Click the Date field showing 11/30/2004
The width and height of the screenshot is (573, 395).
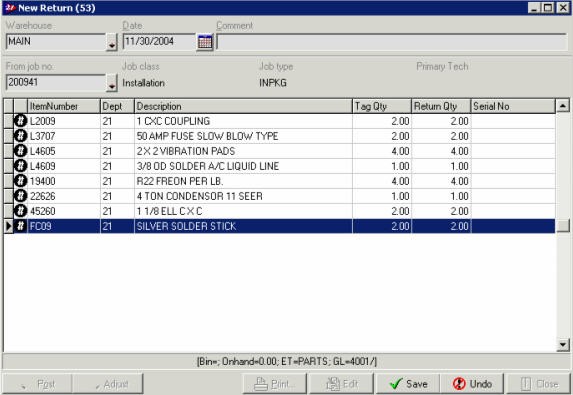pyautogui.click(x=159, y=42)
